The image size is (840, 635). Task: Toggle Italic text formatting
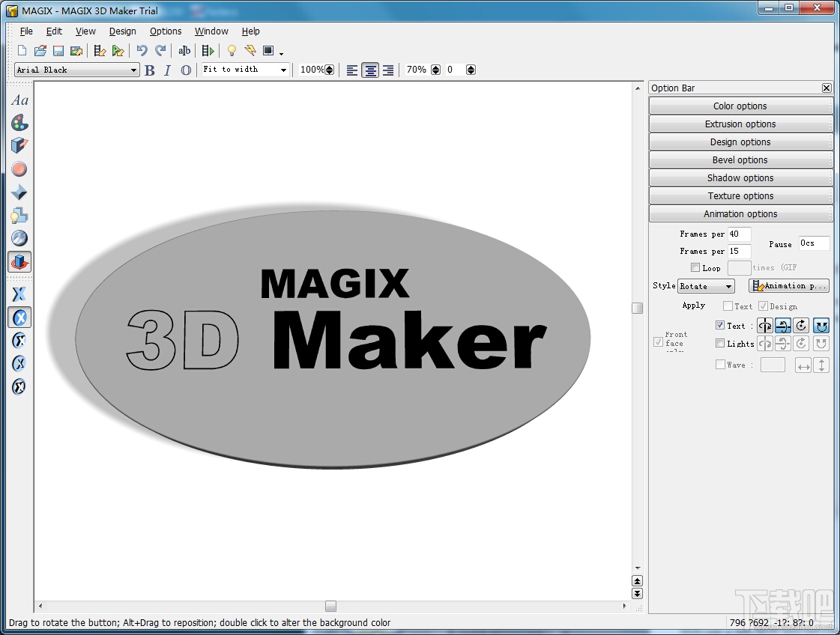pos(167,70)
